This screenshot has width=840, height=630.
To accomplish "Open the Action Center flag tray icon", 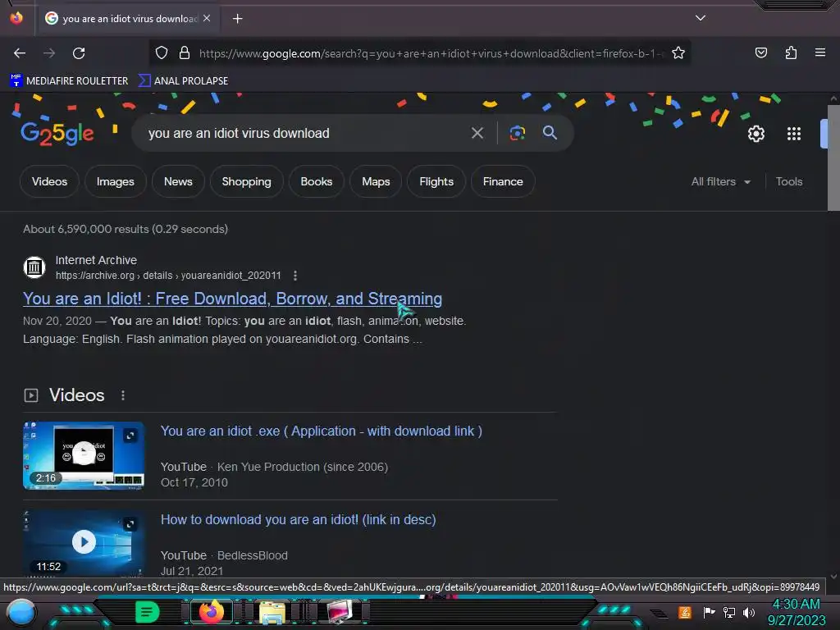I will pyautogui.click(x=709, y=612).
